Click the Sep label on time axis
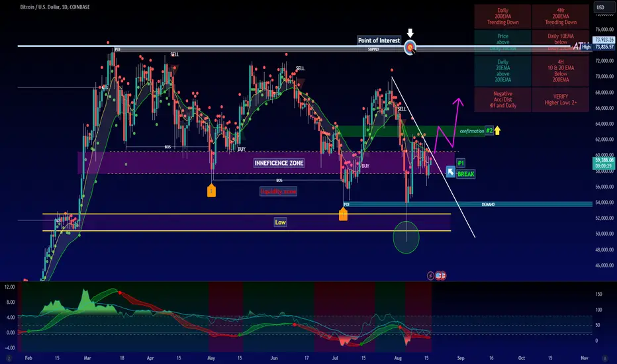Viewport: 617px width, 364px height. [x=460, y=358]
